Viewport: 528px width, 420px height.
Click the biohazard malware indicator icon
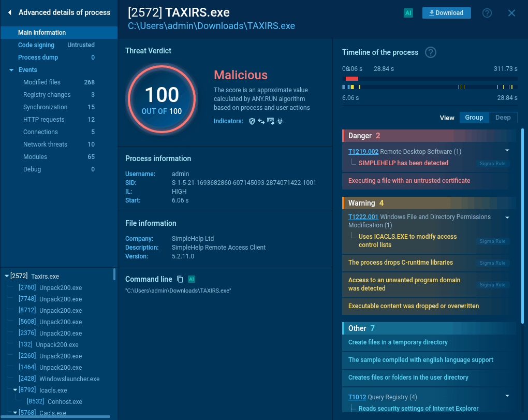[x=280, y=121]
